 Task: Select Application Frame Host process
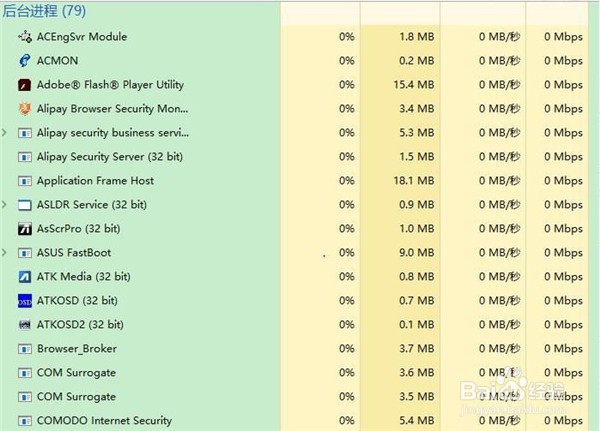click(95, 181)
